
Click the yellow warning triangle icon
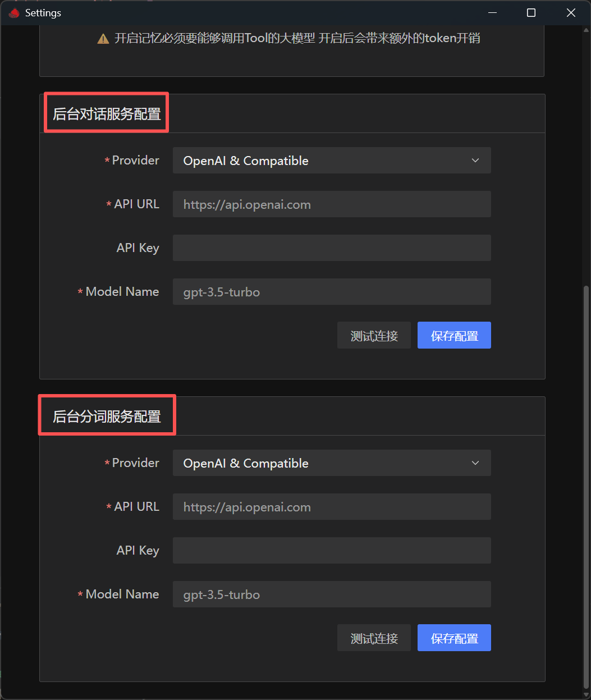coord(103,39)
